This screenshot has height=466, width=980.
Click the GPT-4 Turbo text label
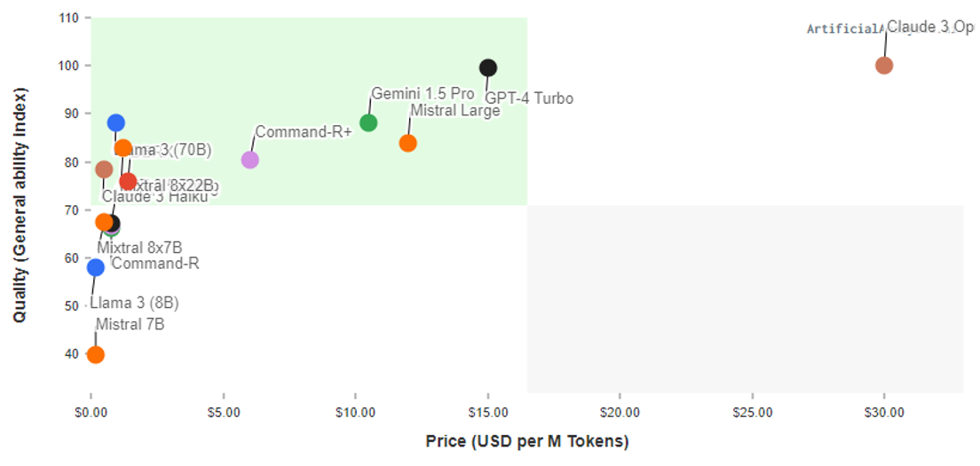click(x=528, y=99)
